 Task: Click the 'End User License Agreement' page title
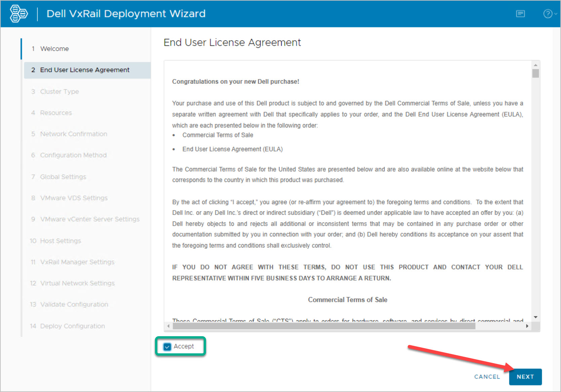pyautogui.click(x=232, y=43)
